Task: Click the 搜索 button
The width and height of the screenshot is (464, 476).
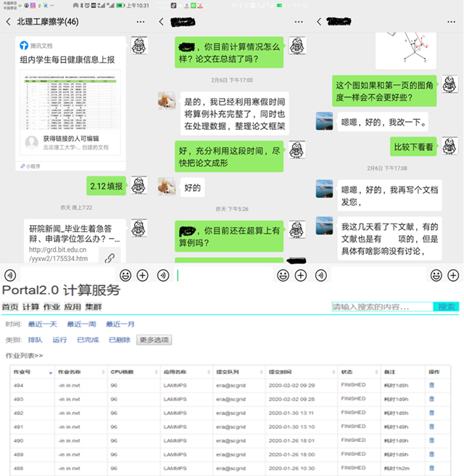Action: click(x=446, y=307)
